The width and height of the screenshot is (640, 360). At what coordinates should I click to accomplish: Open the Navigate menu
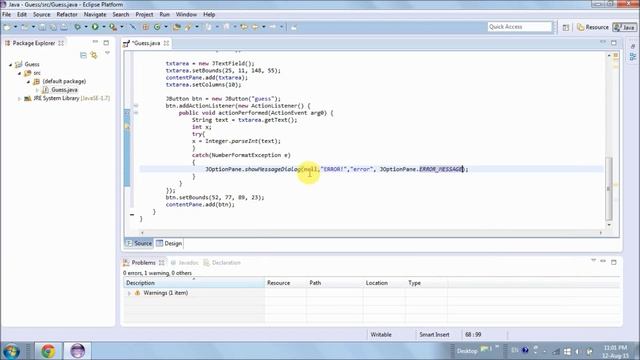[95, 14]
